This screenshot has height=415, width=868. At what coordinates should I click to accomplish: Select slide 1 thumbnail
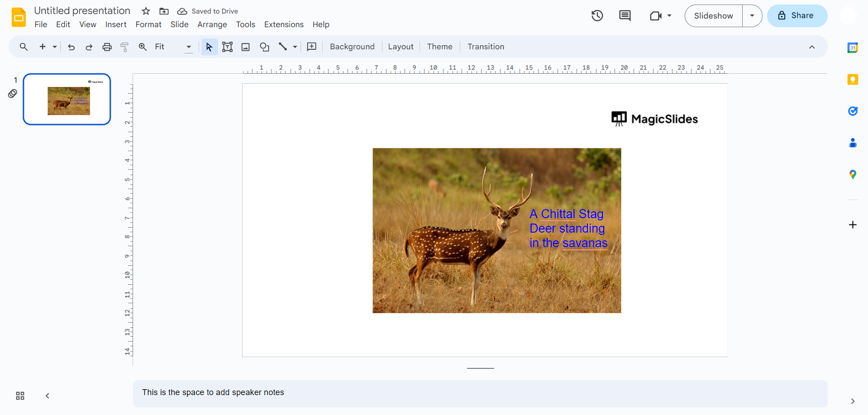[x=67, y=99]
